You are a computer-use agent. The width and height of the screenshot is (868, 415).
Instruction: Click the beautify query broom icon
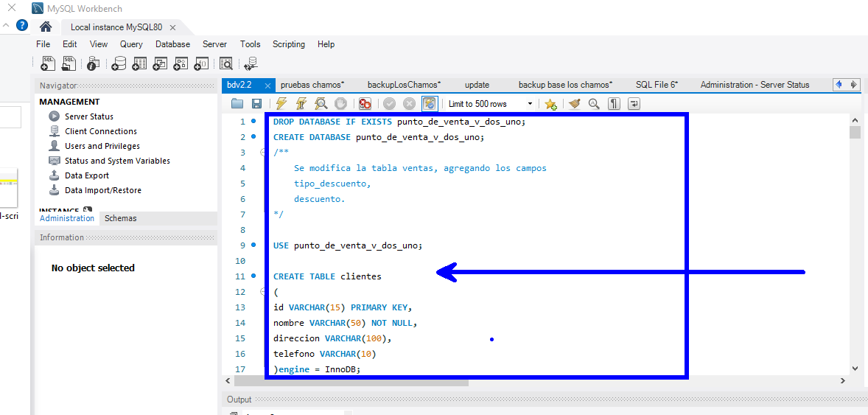click(x=574, y=104)
